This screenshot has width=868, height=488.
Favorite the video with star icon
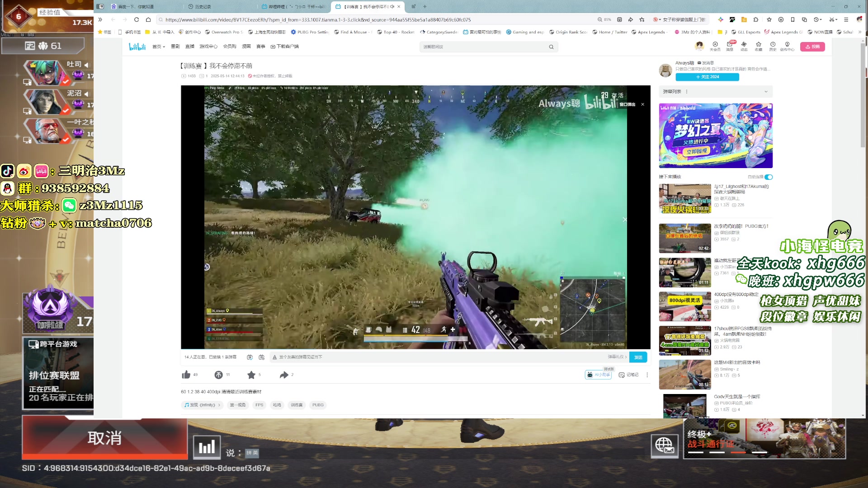(x=251, y=375)
